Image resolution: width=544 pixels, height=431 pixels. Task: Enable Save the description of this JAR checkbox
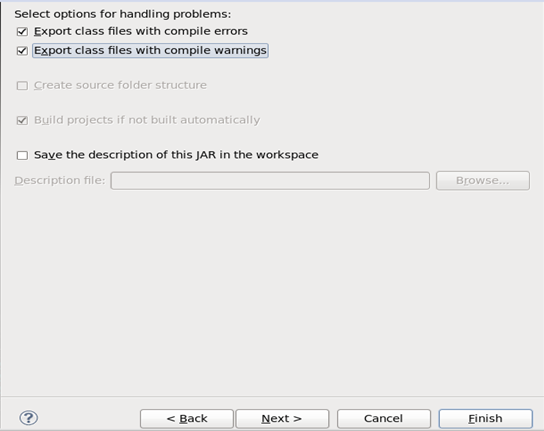pyautogui.click(x=22, y=155)
